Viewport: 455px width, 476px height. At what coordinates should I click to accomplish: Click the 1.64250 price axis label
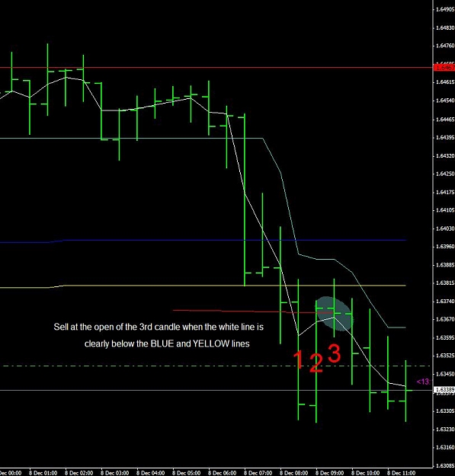(x=445, y=174)
